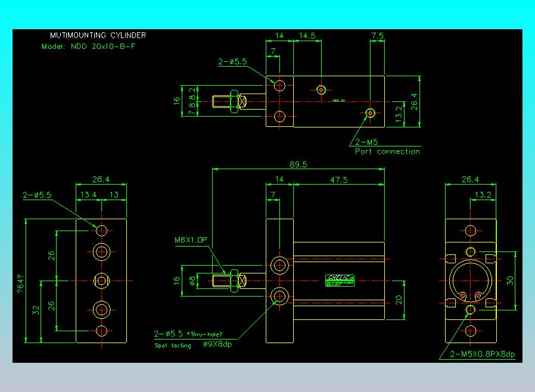This screenshot has height=392, width=535.
Task: Select the 2-M5 port callout
Action: click(367, 142)
